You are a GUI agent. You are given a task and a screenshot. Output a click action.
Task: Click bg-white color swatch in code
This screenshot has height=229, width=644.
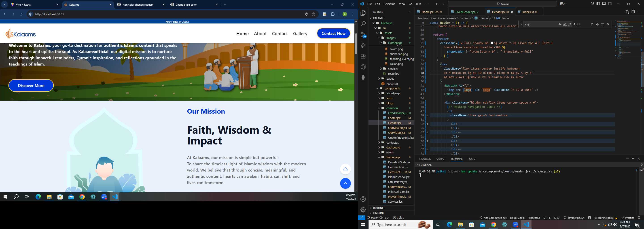[491, 43]
